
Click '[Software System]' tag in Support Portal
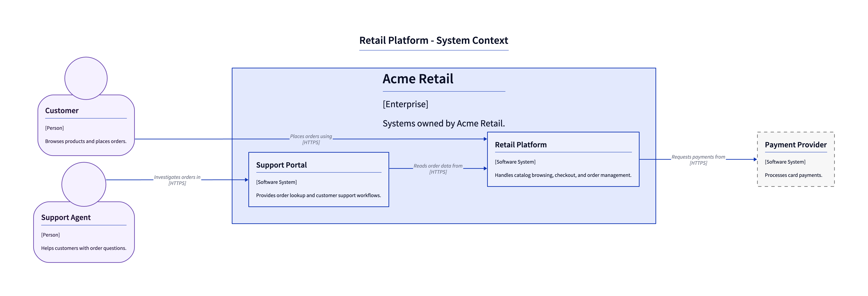(x=276, y=182)
